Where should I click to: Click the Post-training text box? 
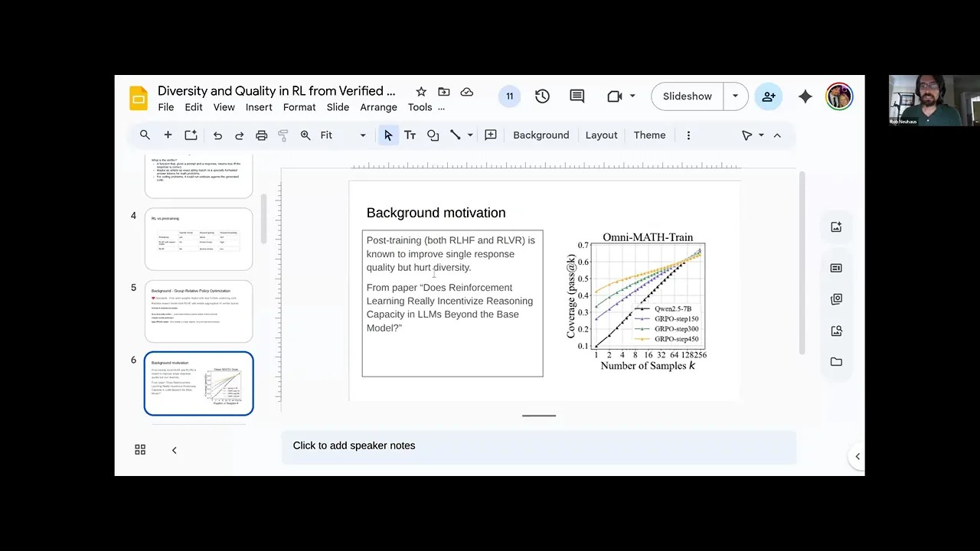pyautogui.click(x=452, y=303)
